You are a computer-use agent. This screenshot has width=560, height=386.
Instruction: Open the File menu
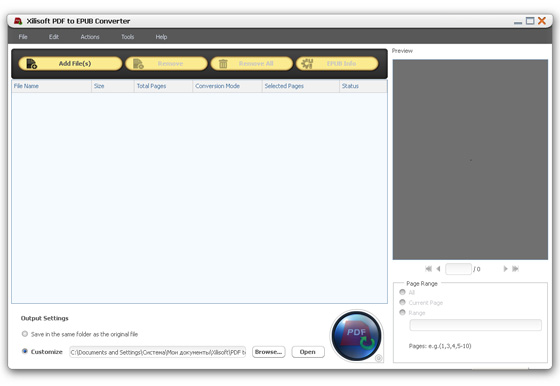[x=23, y=37]
